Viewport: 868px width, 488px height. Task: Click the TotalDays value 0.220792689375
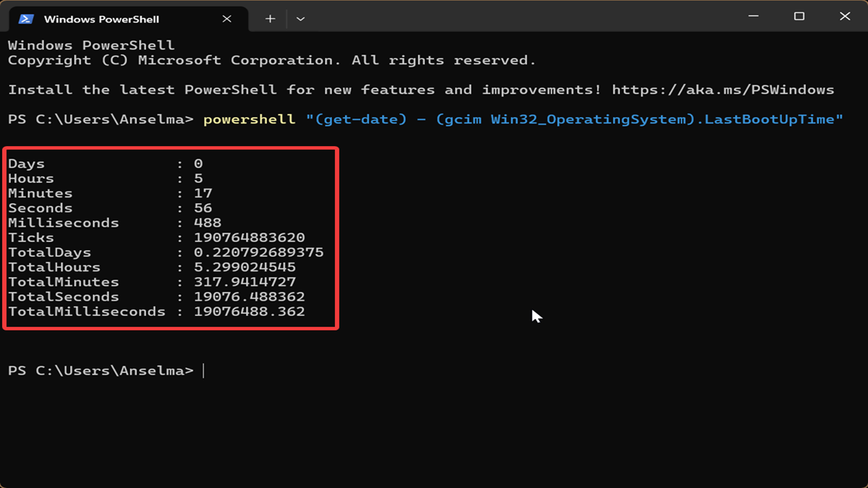click(259, 253)
